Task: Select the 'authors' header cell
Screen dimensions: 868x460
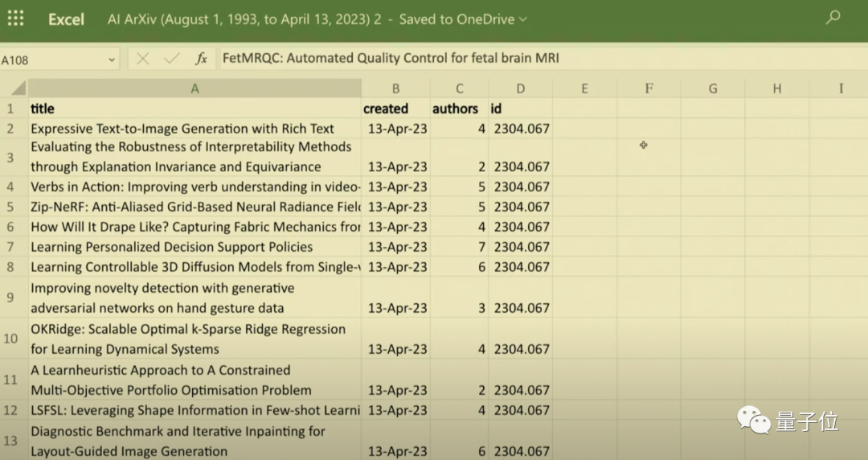Action: click(460, 109)
